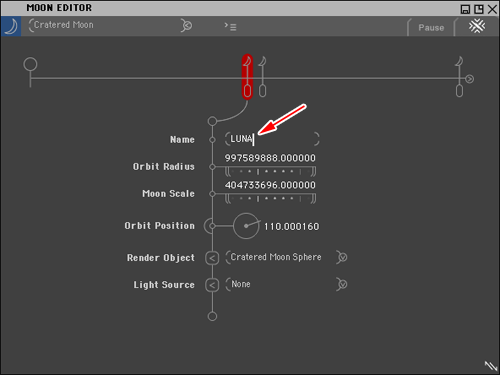Click the Orbit Radius connector node
500x375 pixels.
212,167
